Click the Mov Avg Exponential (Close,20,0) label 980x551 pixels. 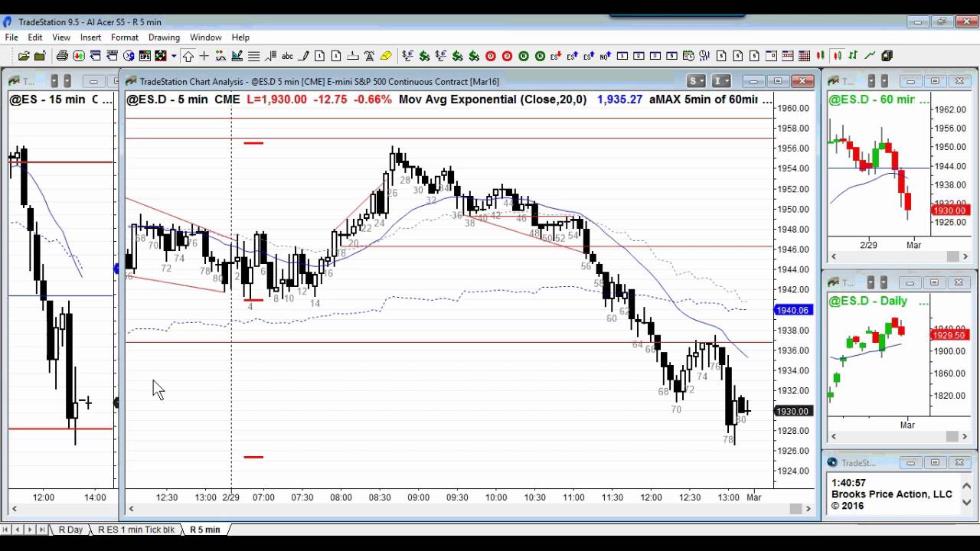coord(493,99)
